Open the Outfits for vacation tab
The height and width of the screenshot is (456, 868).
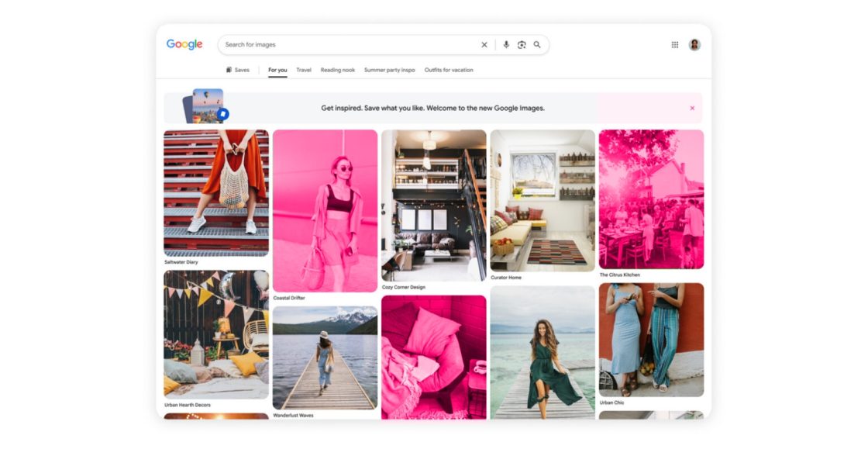click(x=449, y=70)
